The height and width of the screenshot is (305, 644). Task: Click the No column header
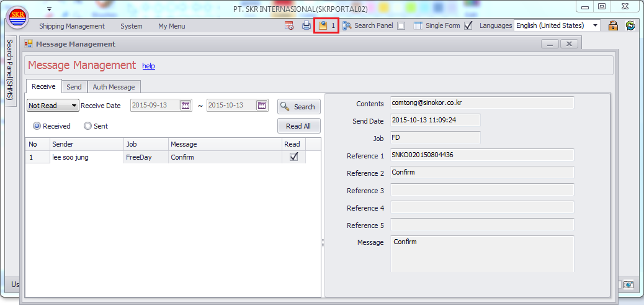pyautogui.click(x=37, y=144)
